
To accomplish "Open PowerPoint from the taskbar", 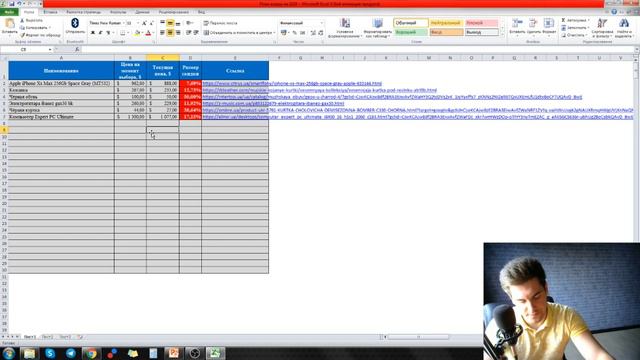I will click(x=174, y=353).
